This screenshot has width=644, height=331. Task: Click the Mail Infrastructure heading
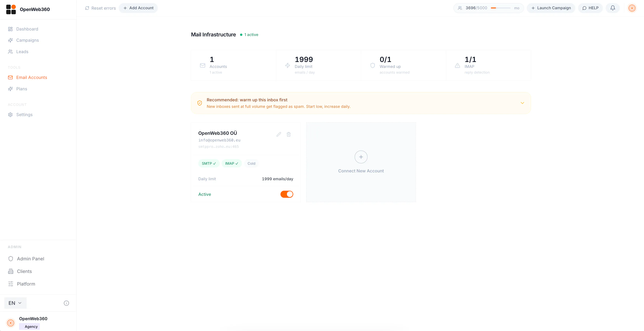[x=213, y=34]
